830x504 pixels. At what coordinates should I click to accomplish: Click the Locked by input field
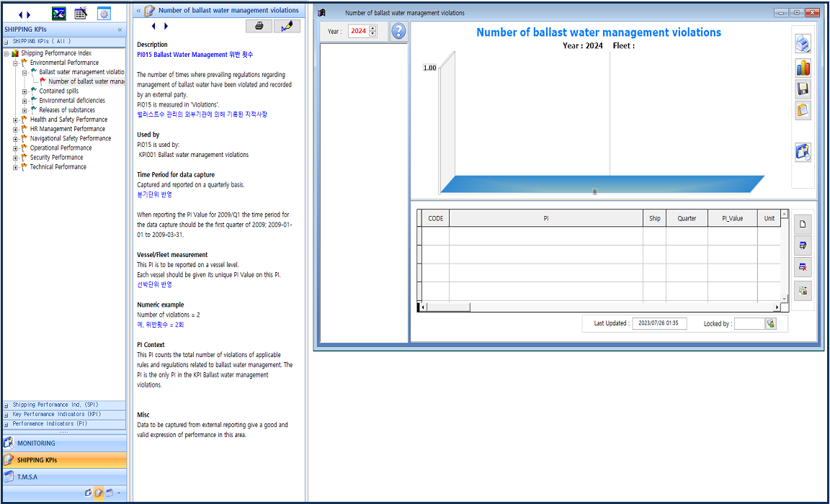tap(749, 324)
